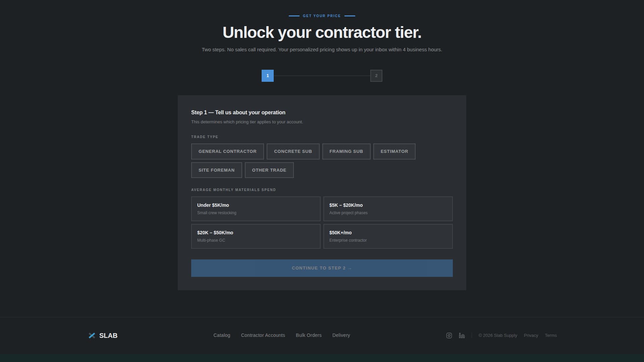This screenshot has height=362, width=644.
Task: Open Contractor Accounts from the footer
Action: pyautogui.click(x=263, y=335)
